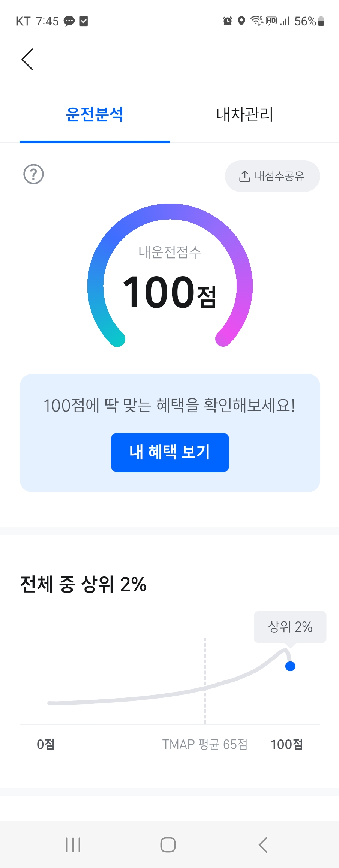The height and width of the screenshot is (868, 339).
Task: Tap the blue dot on percentile chart
Action: (x=290, y=666)
